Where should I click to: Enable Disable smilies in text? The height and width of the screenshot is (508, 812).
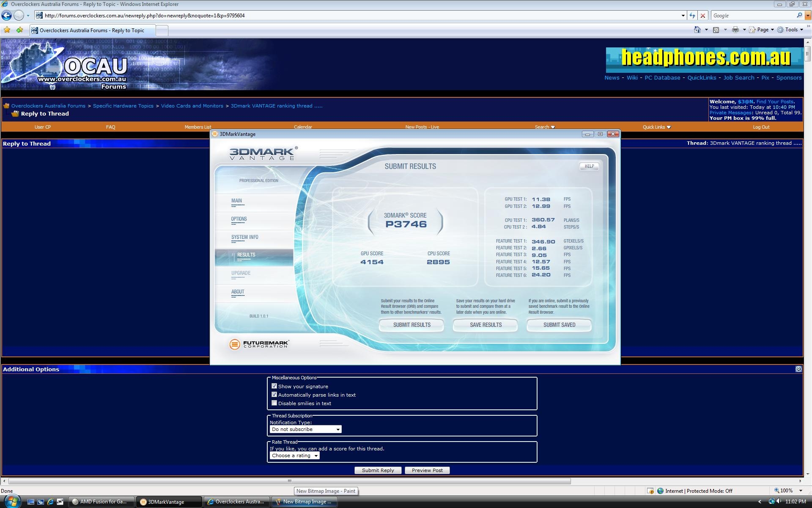click(274, 403)
